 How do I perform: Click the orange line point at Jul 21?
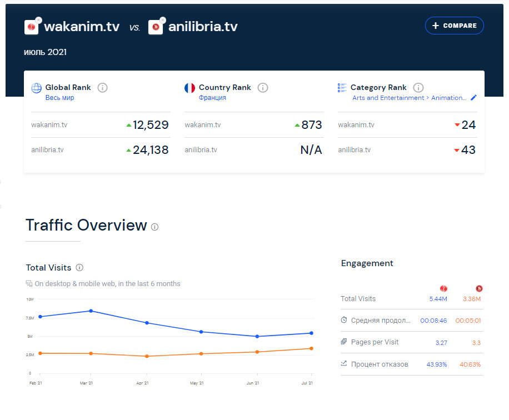point(311,348)
